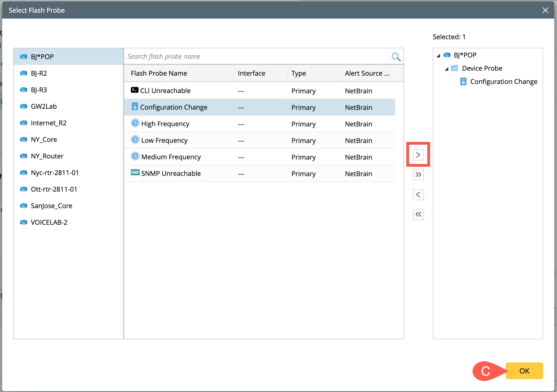Collapse the Device Probe folder node
This screenshot has height=392, width=557.
pos(447,69)
